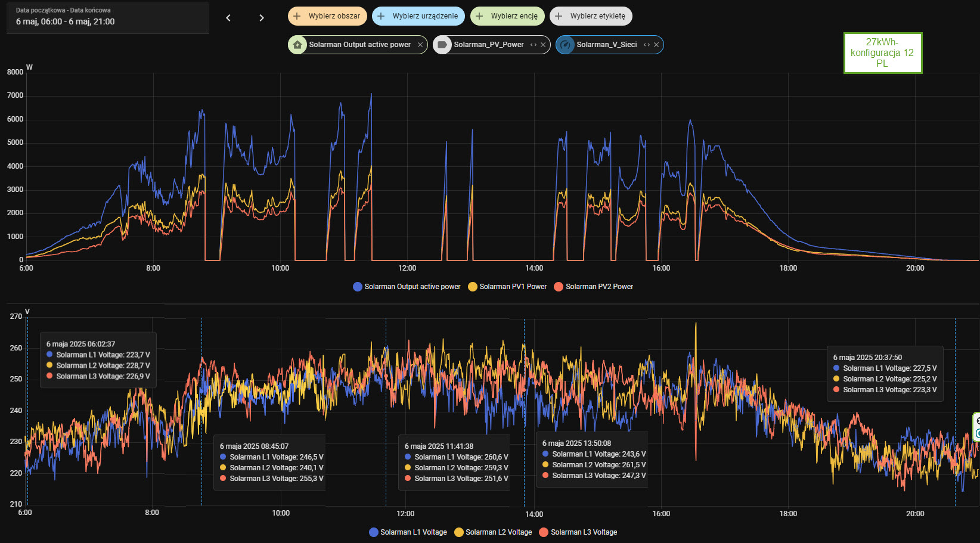Select the L2 Voltage 261,5 V tooltip reading
The image size is (980, 543).
click(594, 465)
